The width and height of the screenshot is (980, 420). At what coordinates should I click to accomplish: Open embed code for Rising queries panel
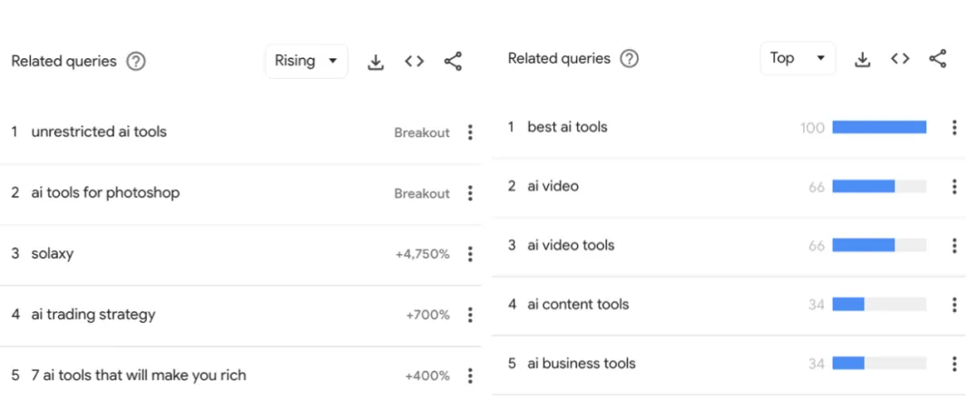[x=415, y=62]
